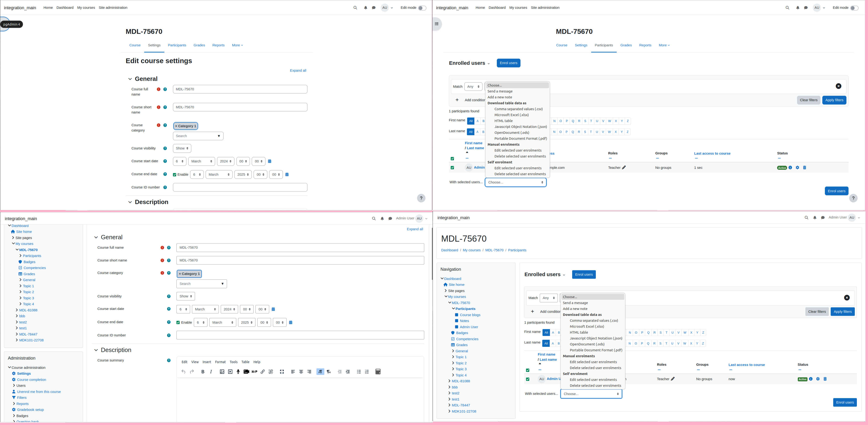Open start date March dropdown, bottom-left window
The height and width of the screenshot is (425, 868).
point(205,309)
